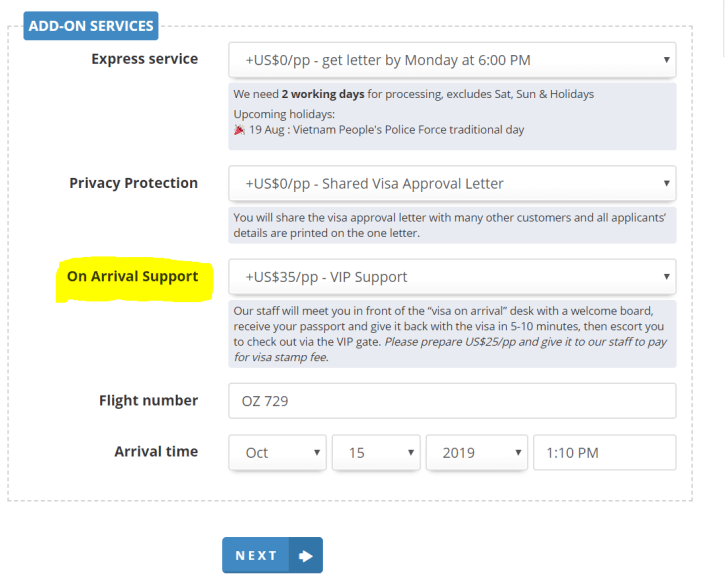Click the red holiday flag icon

click(x=239, y=130)
